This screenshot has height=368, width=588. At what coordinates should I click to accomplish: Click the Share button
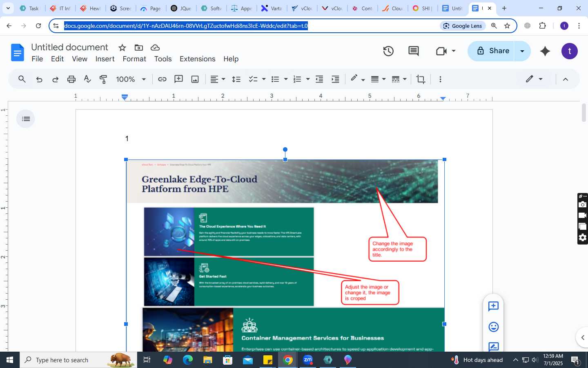491,51
